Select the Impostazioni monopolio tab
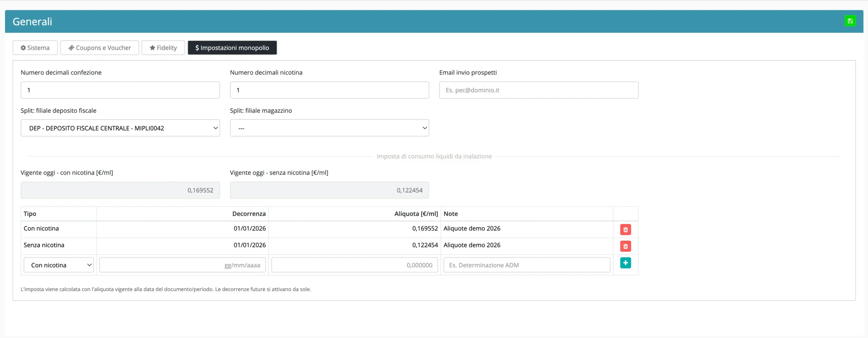The height and width of the screenshot is (338, 868). (x=232, y=48)
